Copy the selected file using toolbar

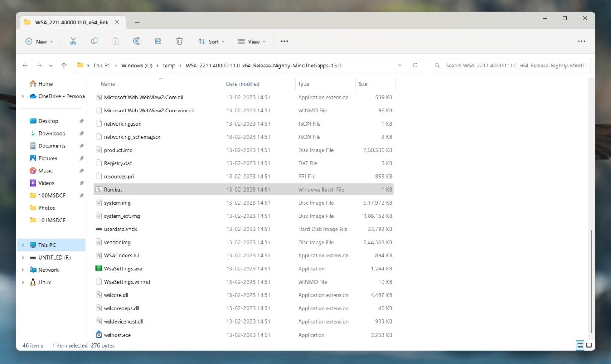[94, 41]
